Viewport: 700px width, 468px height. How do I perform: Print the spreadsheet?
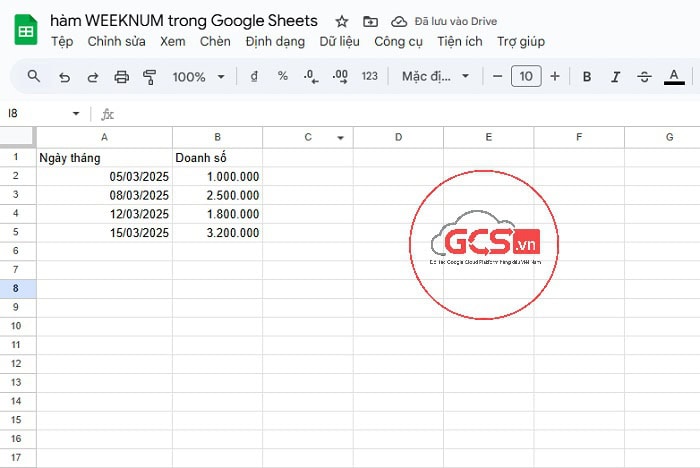click(x=122, y=76)
